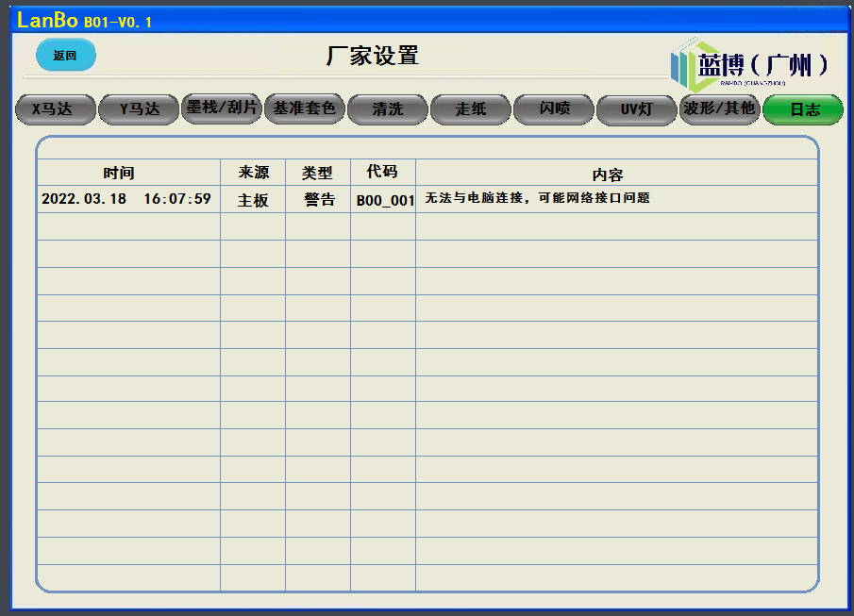
Task: Switch to the 闪喷 tab
Action: click(553, 109)
